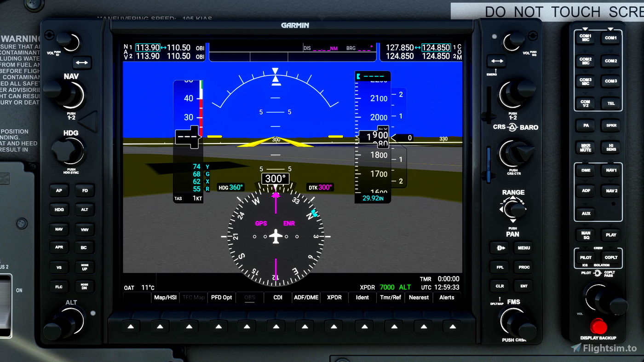Toggle the COM 1/2 split button
This screenshot has height=362, width=644.
pyautogui.click(x=586, y=103)
